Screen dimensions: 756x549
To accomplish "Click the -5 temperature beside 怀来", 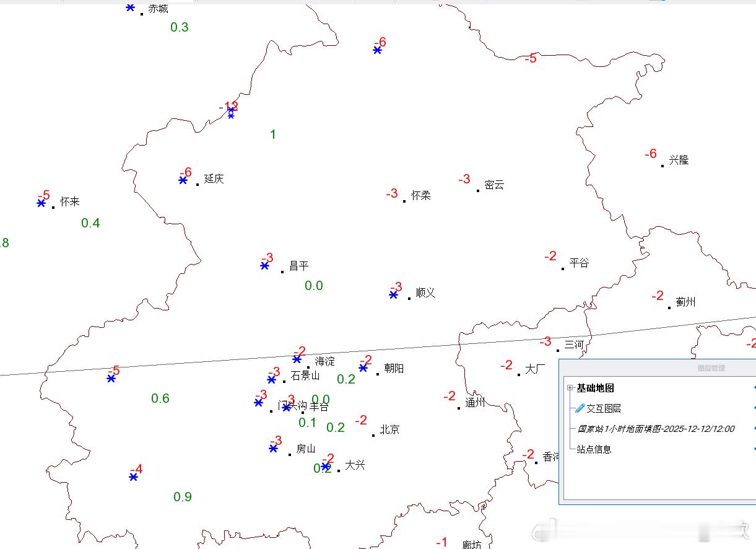I will coord(44,196).
